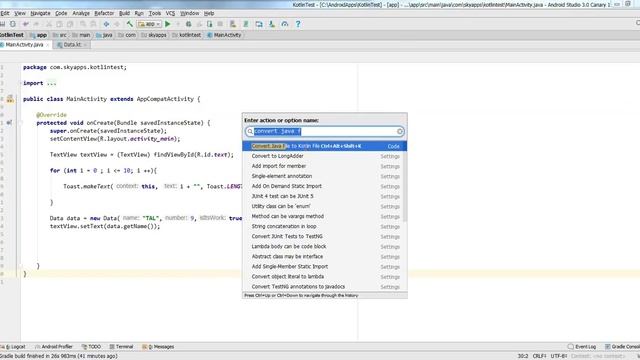
Task: Select Single-element annotation result
Action: (324, 176)
